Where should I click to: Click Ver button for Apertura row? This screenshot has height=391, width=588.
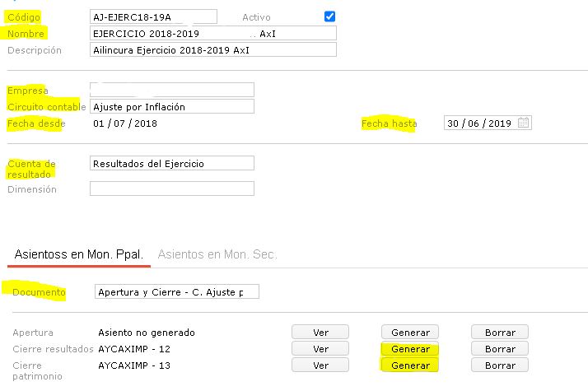320,333
